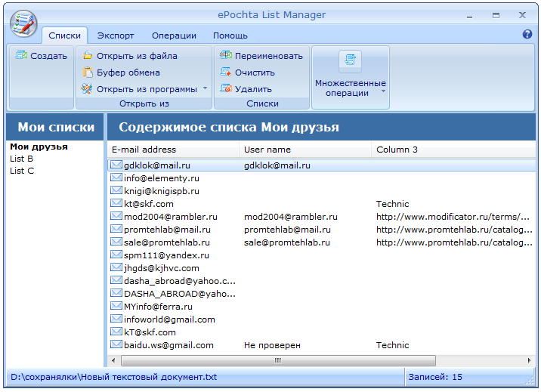This screenshot has height=392, width=541.
Task: Select Мои друзья in lists panel
Action: pos(39,147)
